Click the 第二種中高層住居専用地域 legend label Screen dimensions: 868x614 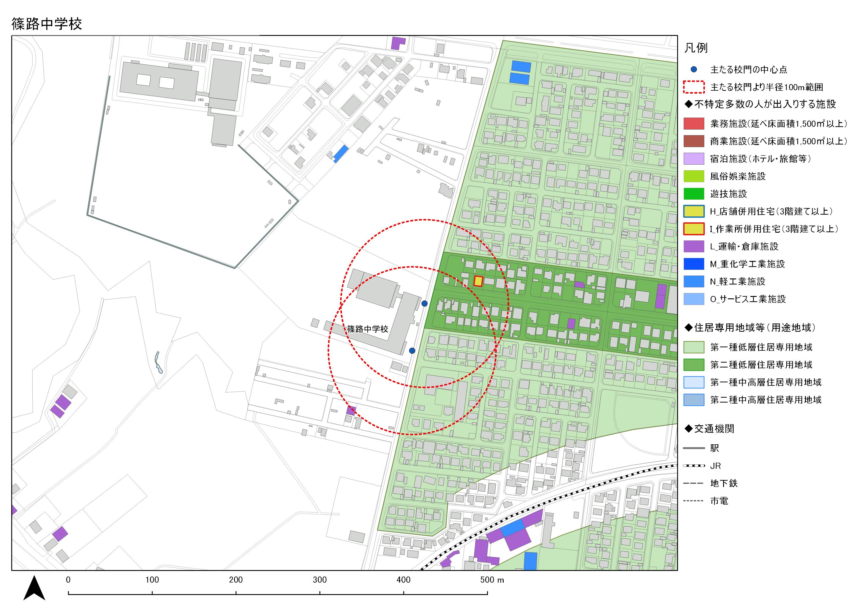tap(766, 400)
